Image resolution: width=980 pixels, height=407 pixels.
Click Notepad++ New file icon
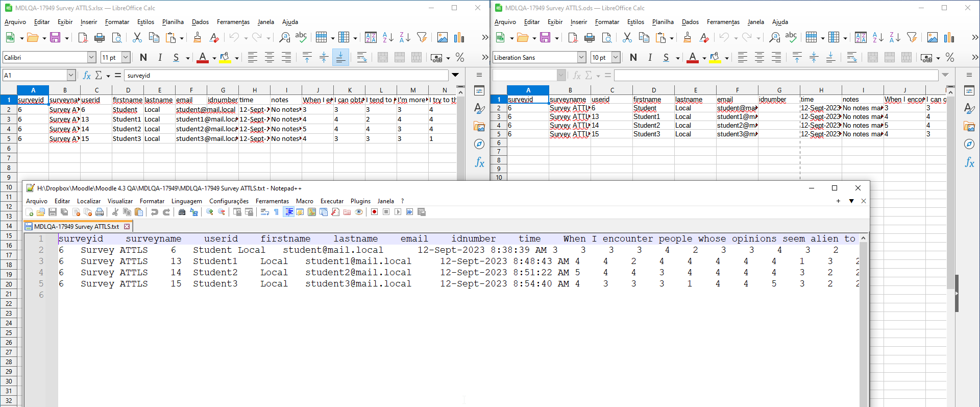tap(30, 212)
